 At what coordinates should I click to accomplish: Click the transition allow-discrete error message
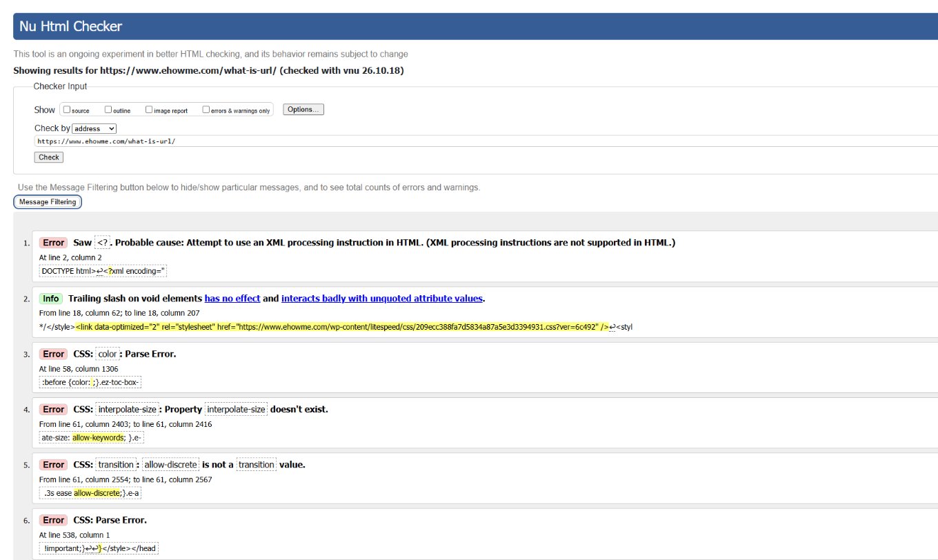point(189,465)
